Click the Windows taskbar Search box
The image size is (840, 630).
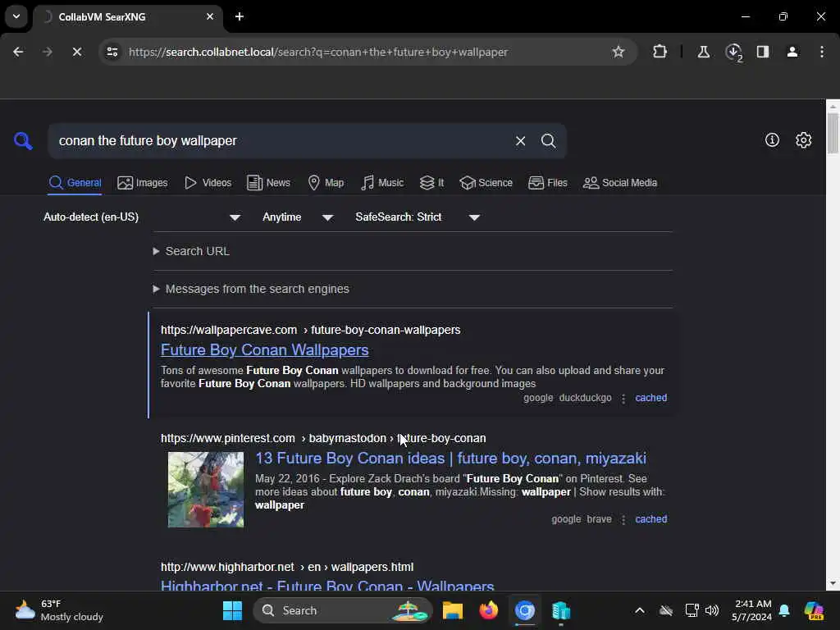[x=343, y=610]
